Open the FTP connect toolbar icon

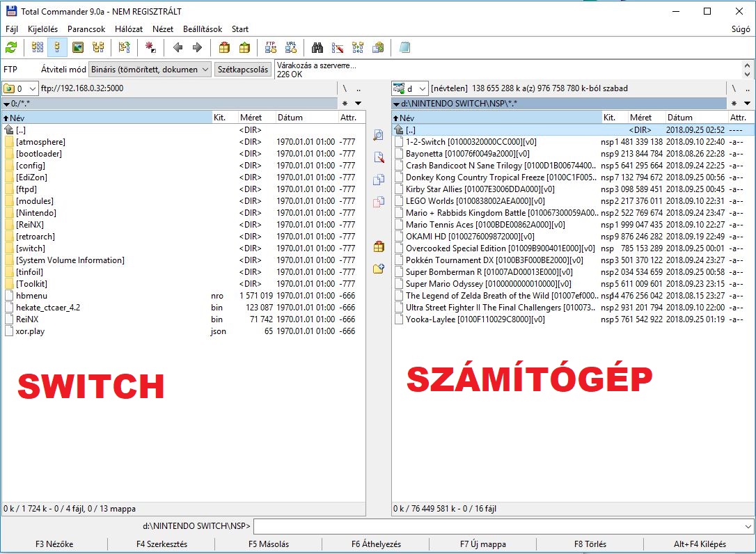click(x=271, y=47)
